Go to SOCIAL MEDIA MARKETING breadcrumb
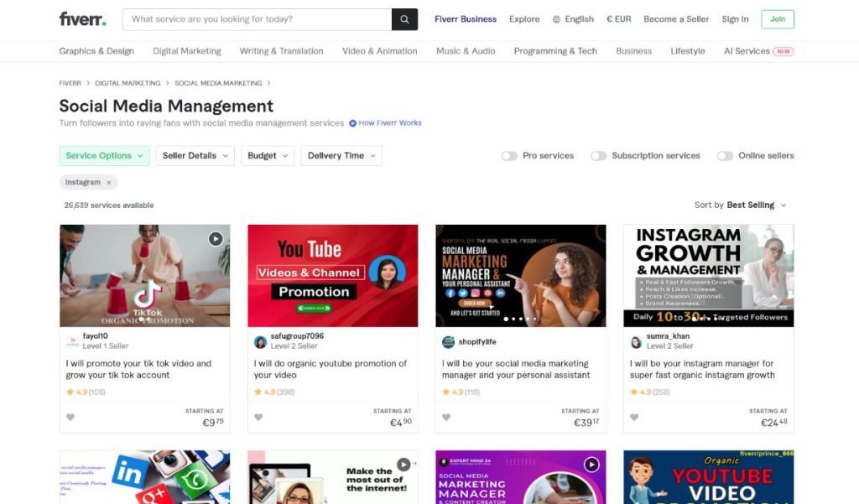Screen dimensions: 859x504 point(218,83)
